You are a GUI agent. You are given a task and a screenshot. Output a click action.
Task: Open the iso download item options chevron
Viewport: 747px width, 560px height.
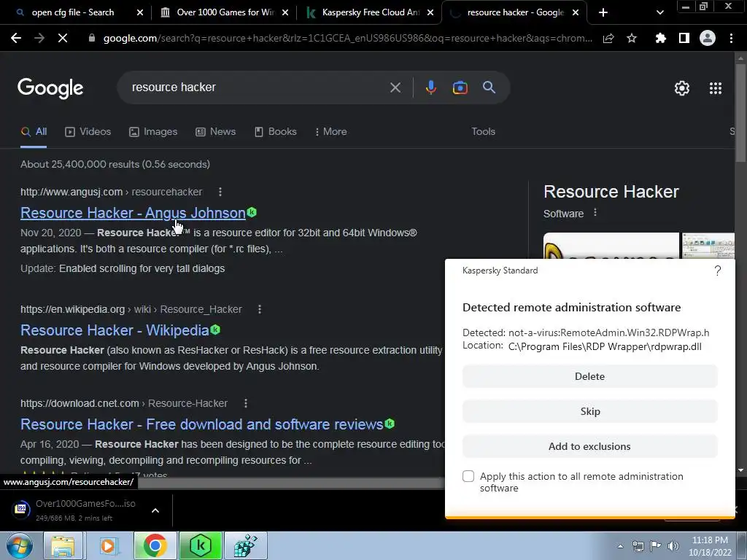coord(155,510)
